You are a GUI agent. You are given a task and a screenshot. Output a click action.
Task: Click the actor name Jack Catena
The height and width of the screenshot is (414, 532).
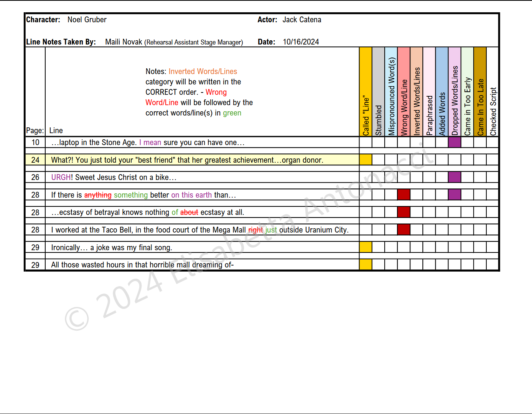point(302,20)
